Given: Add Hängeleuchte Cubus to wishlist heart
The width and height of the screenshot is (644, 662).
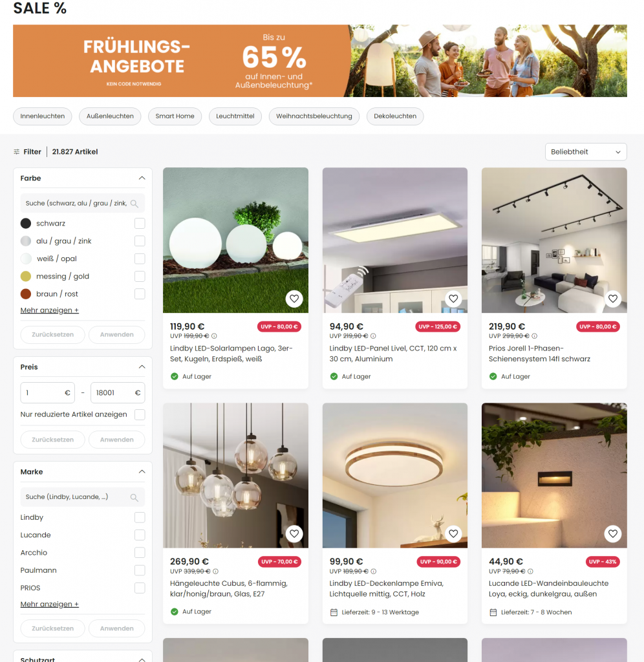Looking at the screenshot, I should coord(294,533).
